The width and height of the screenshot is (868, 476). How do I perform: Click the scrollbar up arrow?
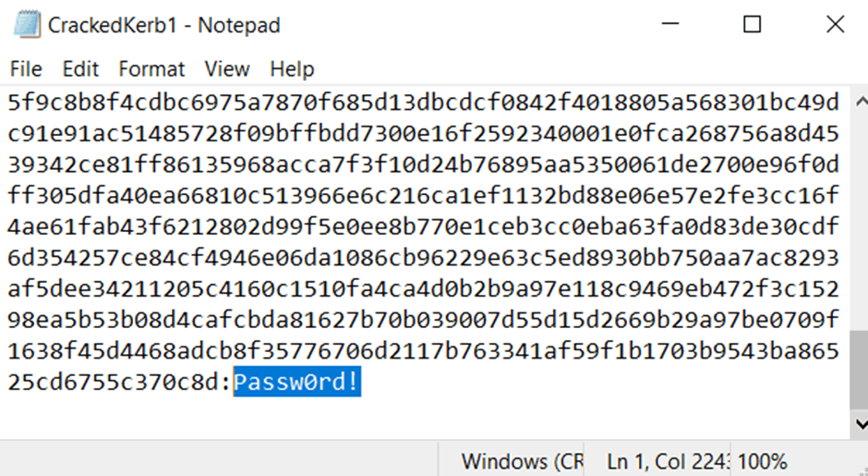click(x=861, y=102)
